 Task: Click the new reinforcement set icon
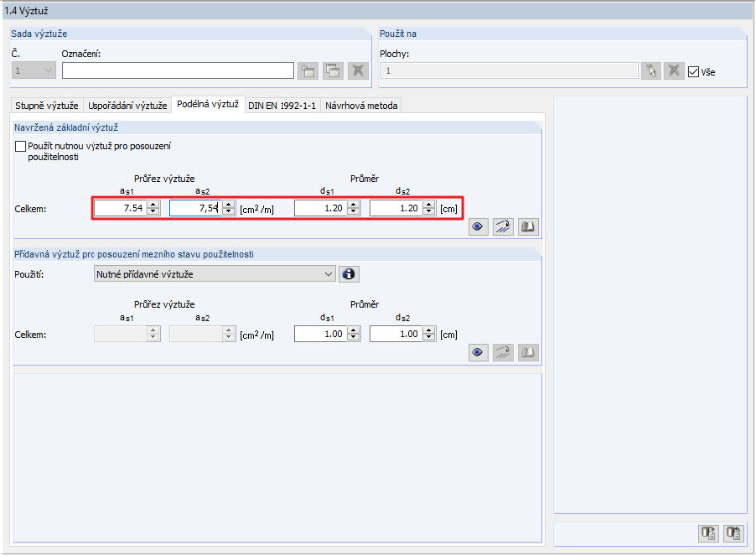coord(308,71)
